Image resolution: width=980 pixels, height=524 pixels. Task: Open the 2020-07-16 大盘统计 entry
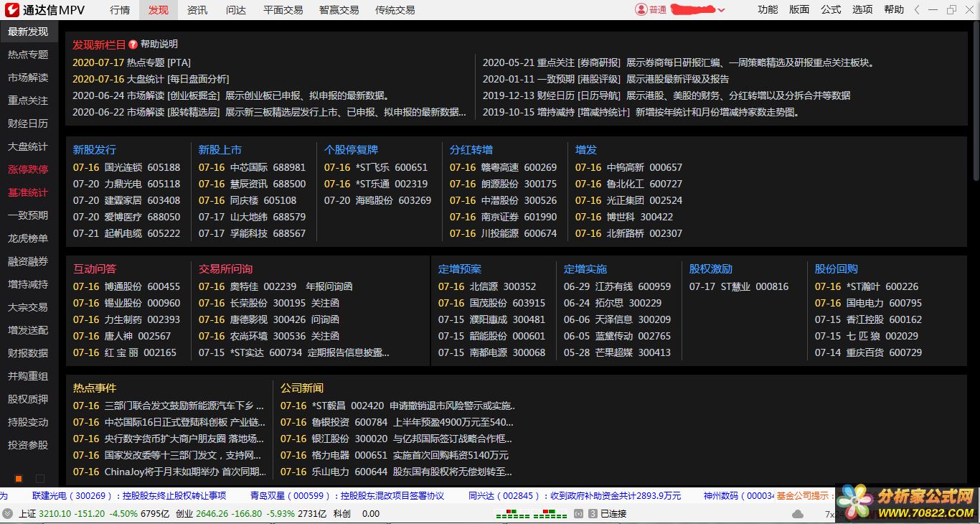(151, 79)
